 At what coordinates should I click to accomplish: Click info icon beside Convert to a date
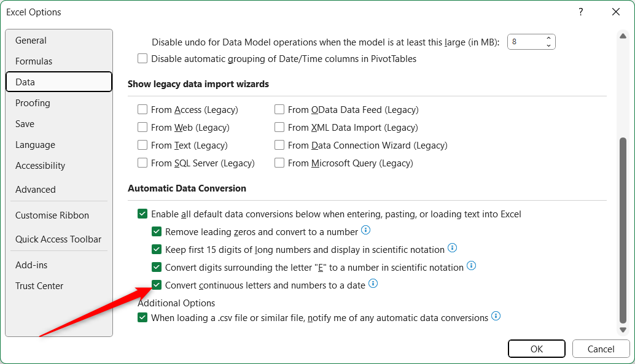click(x=373, y=284)
